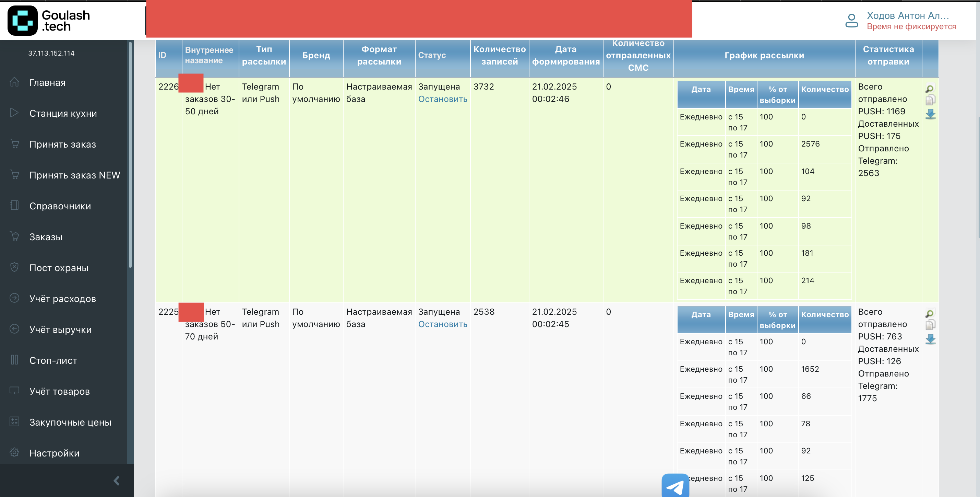Click the statistics text PUSH: 1169
980x497 pixels.
pyautogui.click(x=882, y=112)
